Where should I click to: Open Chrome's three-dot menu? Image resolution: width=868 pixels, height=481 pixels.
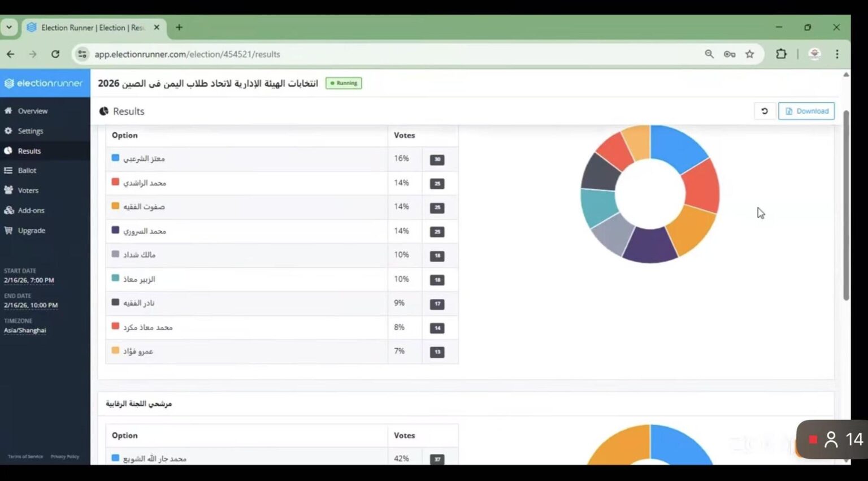pos(837,54)
